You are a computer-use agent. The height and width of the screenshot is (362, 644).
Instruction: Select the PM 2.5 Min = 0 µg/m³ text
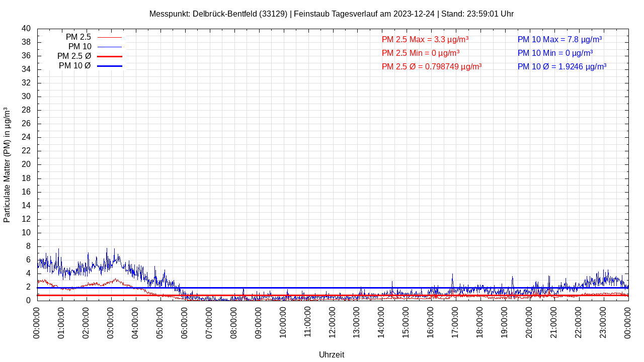coord(420,53)
